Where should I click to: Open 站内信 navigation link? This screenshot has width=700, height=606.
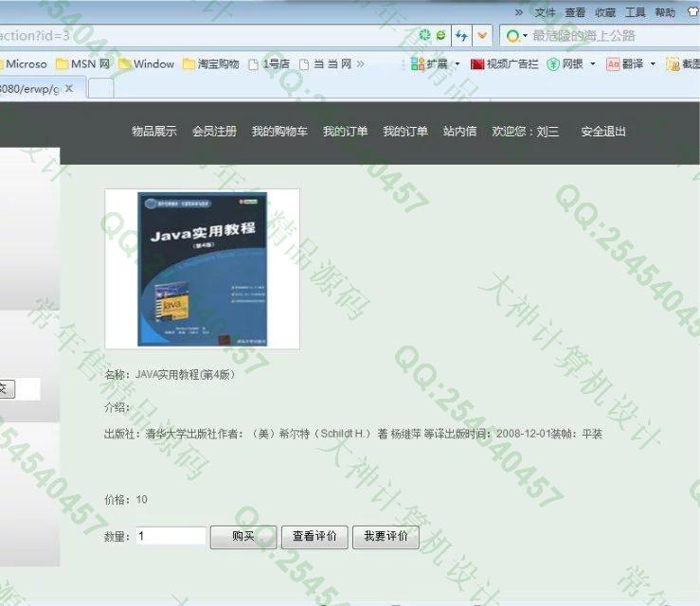pos(459,132)
